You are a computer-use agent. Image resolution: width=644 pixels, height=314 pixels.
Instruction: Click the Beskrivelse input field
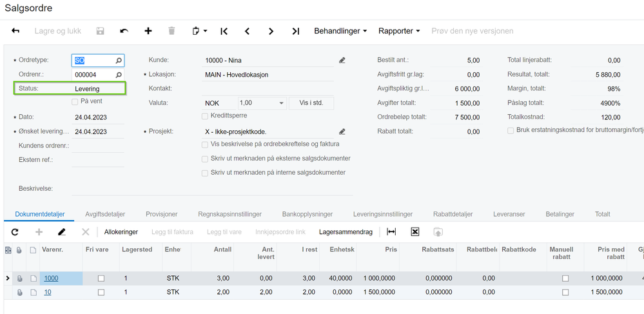click(213, 189)
